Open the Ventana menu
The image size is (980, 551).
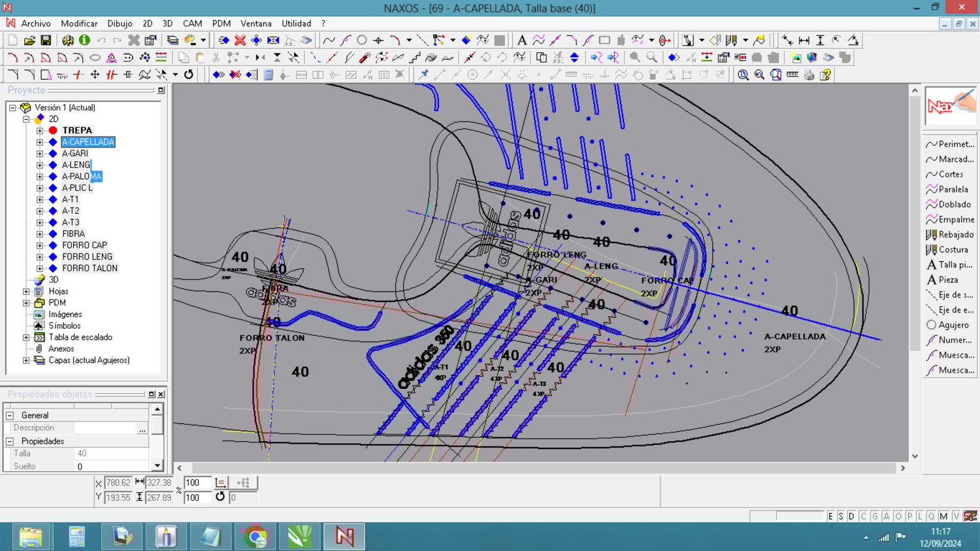[x=256, y=24]
